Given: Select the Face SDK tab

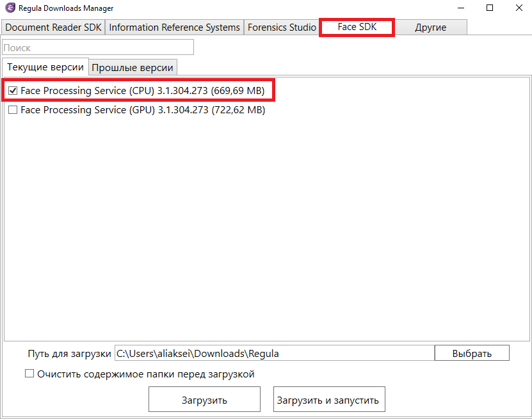Looking at the screenshot, I should (x=357, y=27).
